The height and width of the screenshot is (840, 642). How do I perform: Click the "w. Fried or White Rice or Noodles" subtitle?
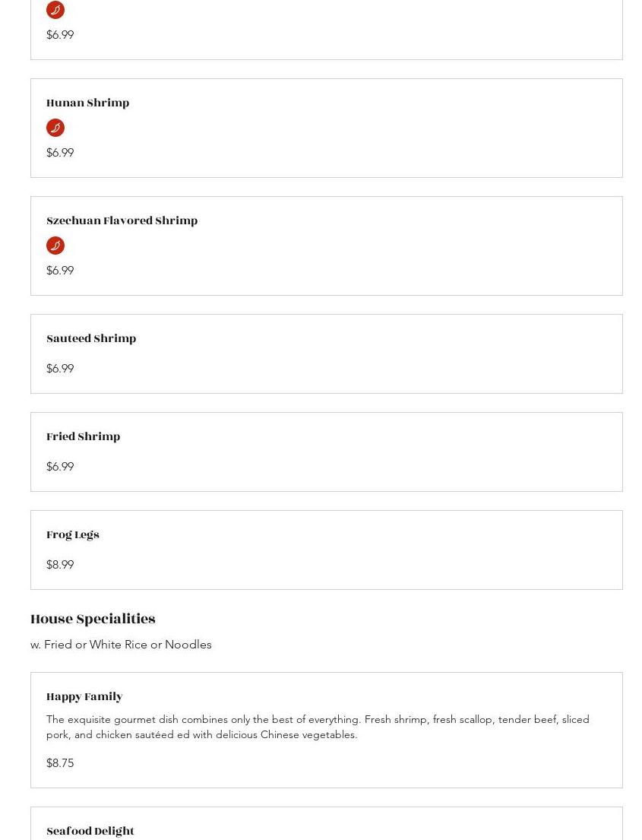click(x=121, y=645)
